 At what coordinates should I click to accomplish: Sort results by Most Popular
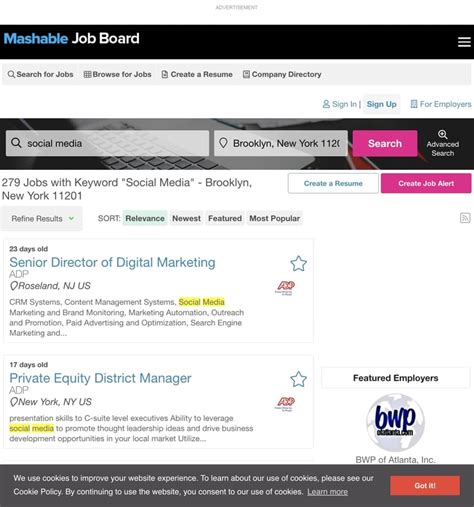click(274, 218)
